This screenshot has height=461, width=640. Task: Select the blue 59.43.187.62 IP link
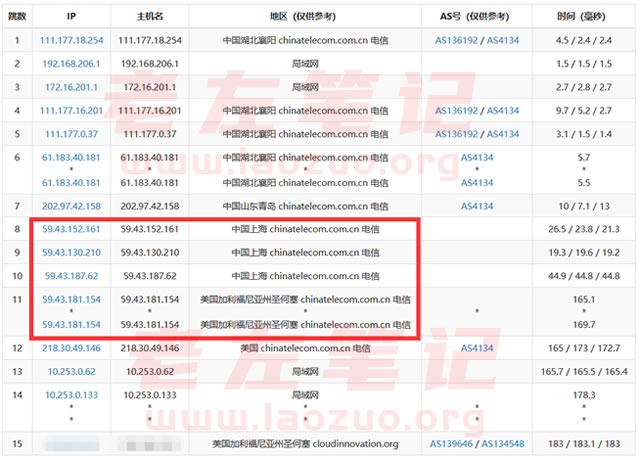tap(71, 276)
